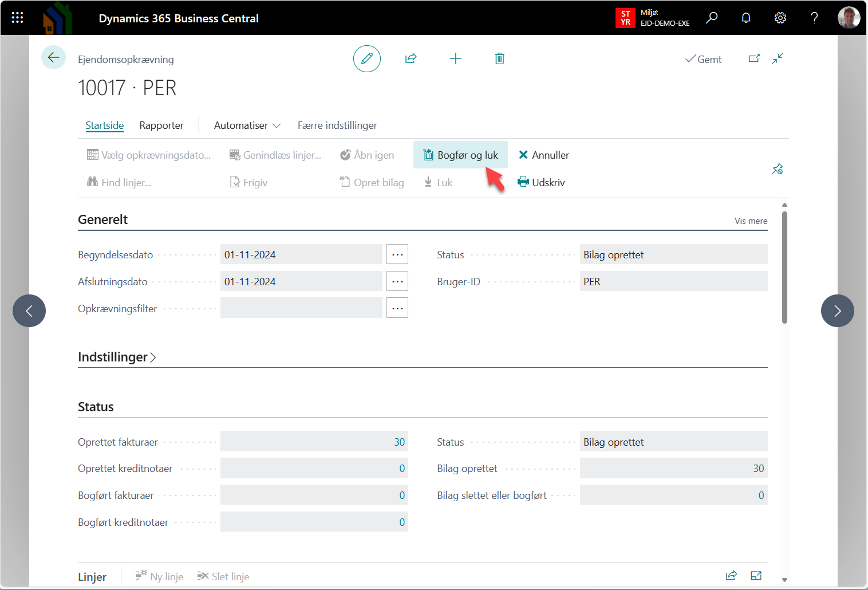Screen dimensions: 868x590
Task: Select the Rapporter tab
Action: point(161,125)
